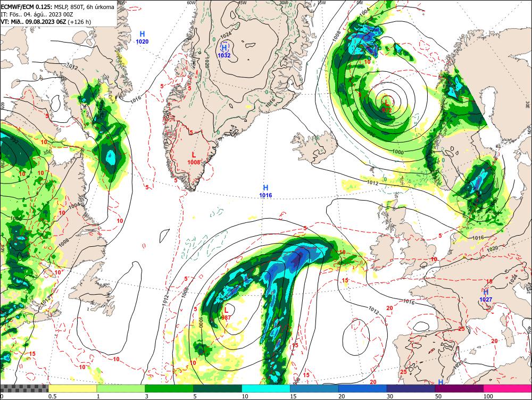Click the '992' isobar label at the left edge
The image size is (532, 400).
click(14, 139)
